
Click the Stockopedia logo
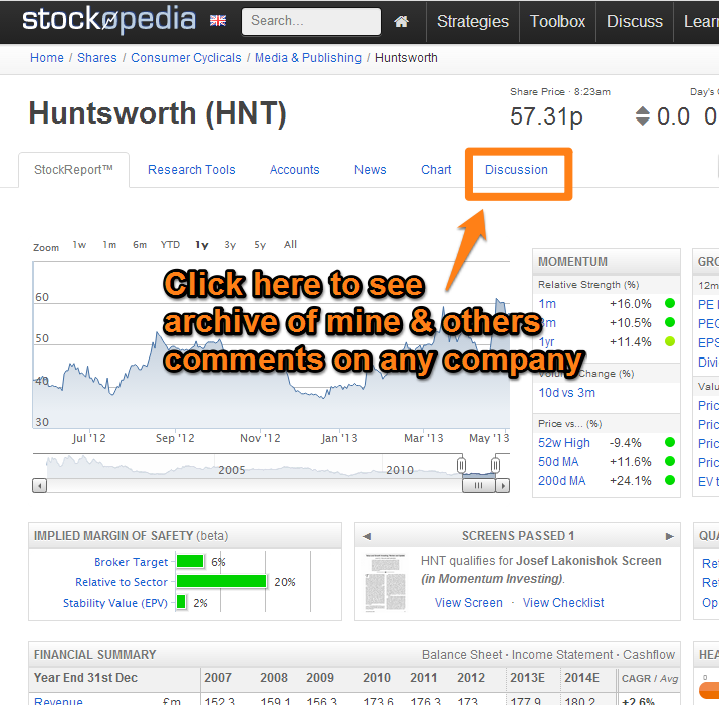[x=109, y=20]
